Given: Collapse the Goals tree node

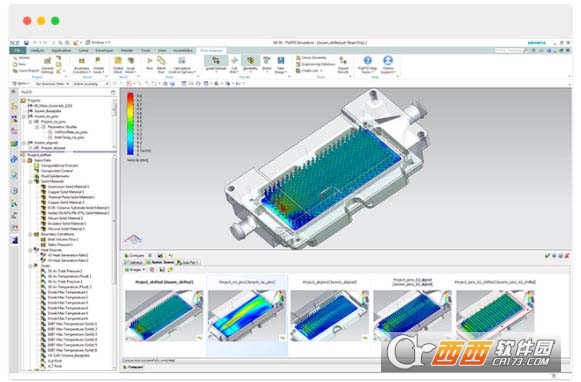Looking at the screenshot, I should click(x=31, y=266).
